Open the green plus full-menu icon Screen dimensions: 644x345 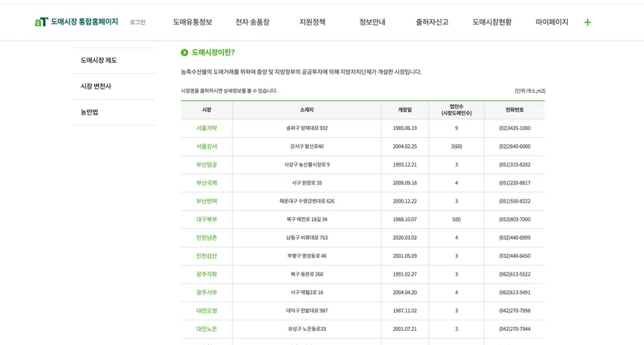(x=587, y=23)
